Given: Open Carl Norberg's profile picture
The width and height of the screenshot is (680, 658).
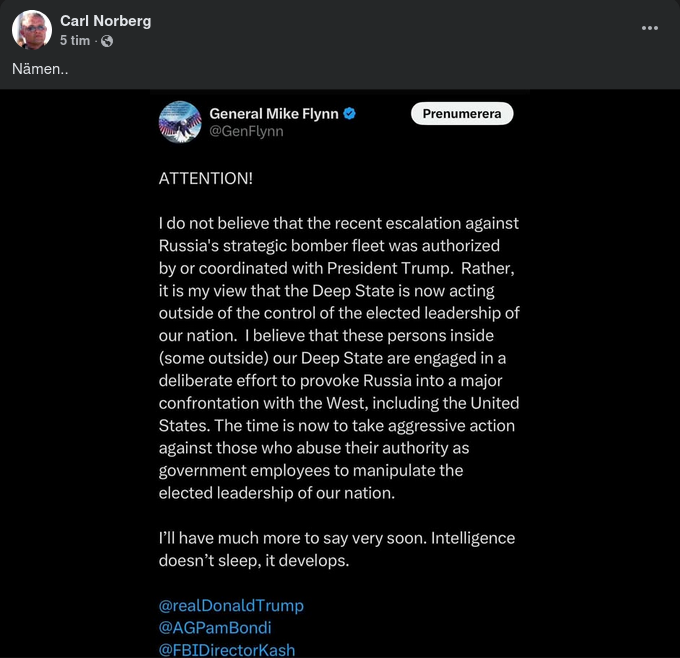Looking at the screenshot, I should (32, 30).
